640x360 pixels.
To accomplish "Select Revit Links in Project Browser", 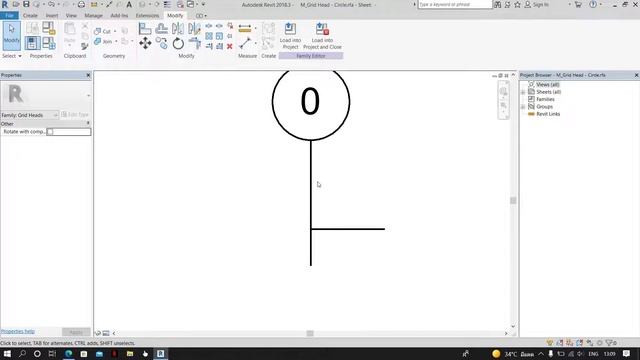I will (548, 114).
